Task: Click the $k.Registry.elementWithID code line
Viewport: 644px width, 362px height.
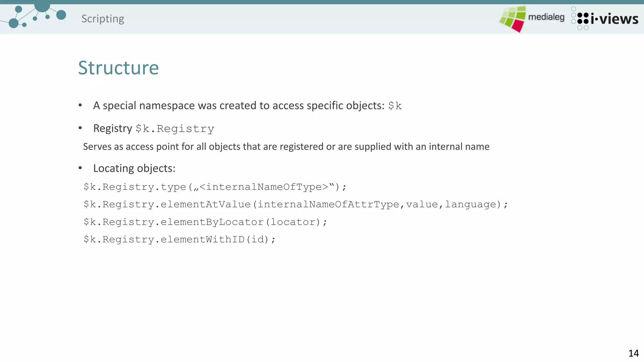Action: tap(180, 239)
